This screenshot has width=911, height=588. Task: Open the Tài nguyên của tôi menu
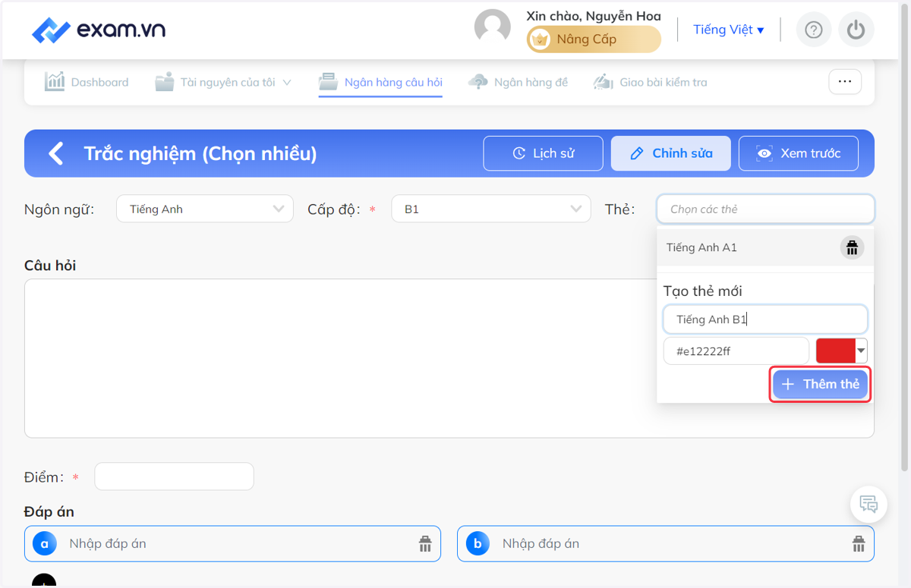point(223,82)
